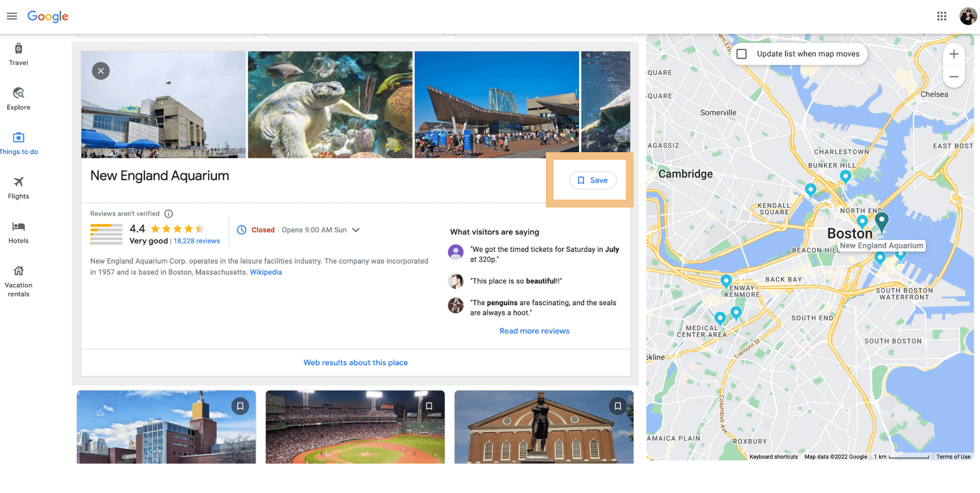Viewport: 980px width, 493px height.
Task: Open the Explore section
Action: [19, 99]
